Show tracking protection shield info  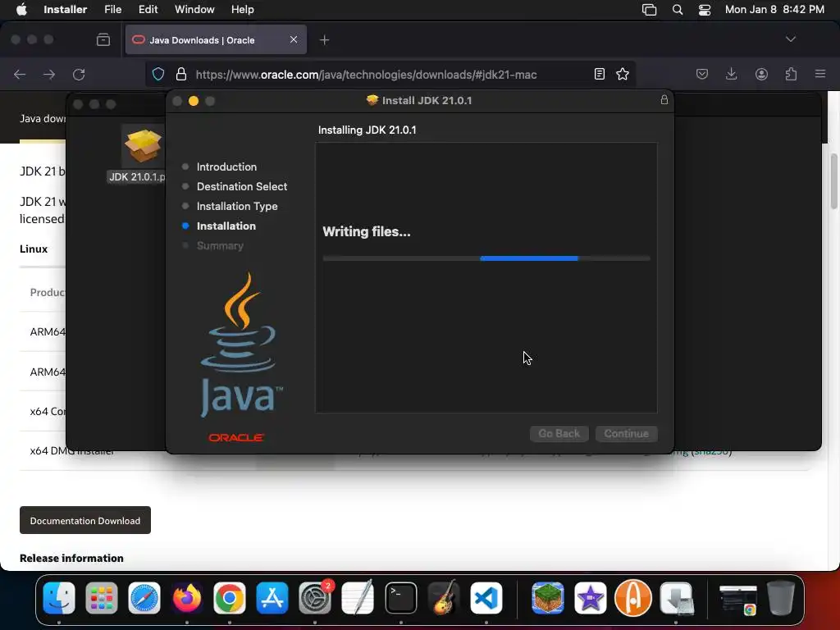[x=158, y=74]
